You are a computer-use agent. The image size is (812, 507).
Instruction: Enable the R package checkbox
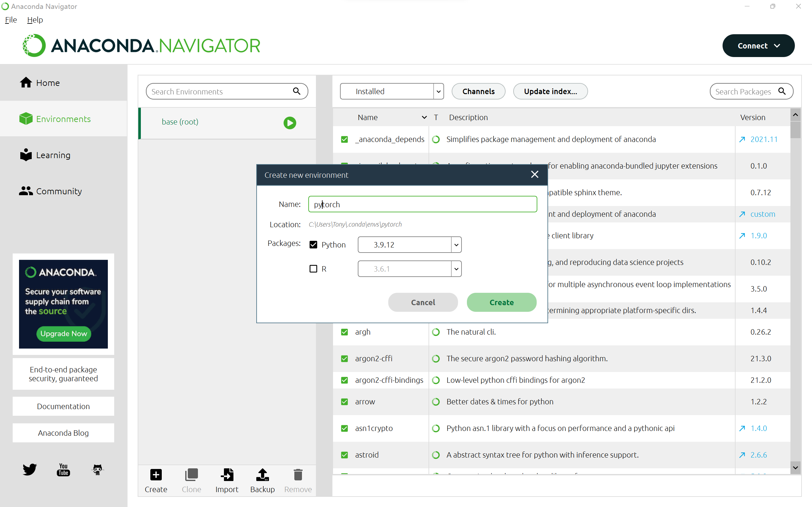313,269
